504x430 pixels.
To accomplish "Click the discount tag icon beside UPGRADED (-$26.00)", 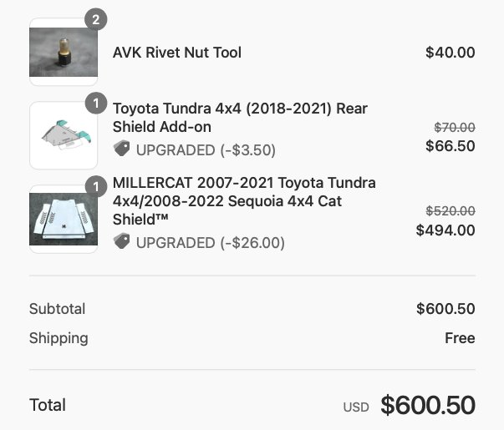I will (121, 241).
